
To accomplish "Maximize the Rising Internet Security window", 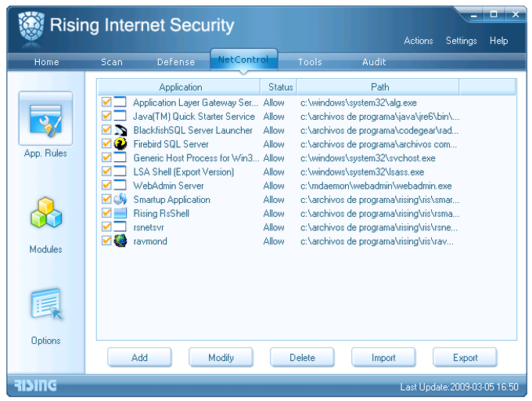I will 494,15.
